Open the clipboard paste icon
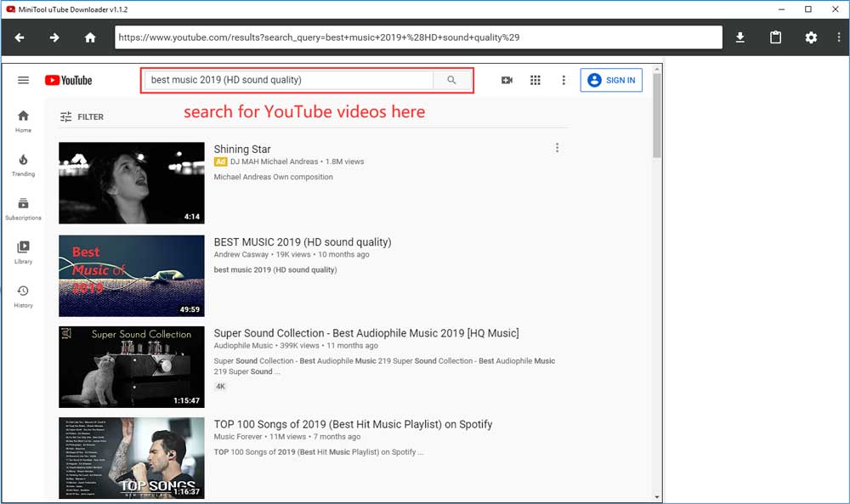Screen dimensions: 850x504 pyautogui.click(x=776, y=37)
